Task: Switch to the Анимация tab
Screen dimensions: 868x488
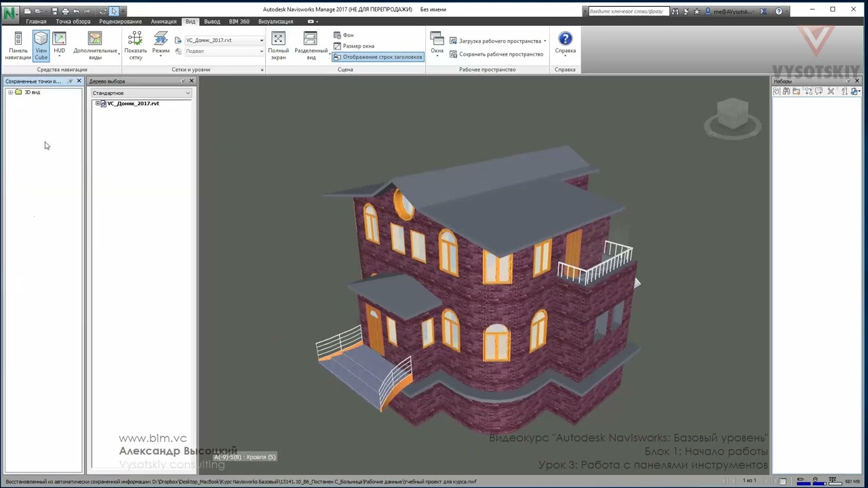Action: click(x=163, y=22)
